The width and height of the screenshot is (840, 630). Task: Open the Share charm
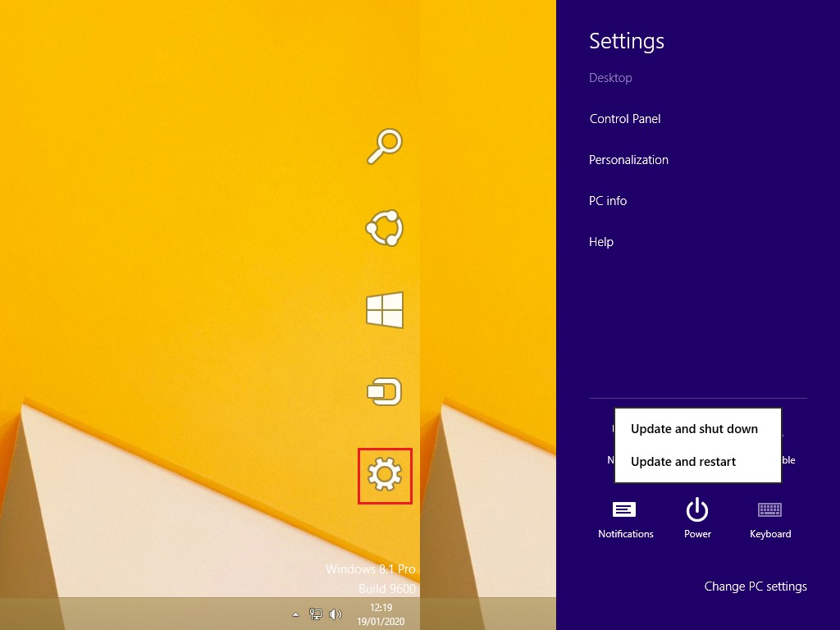pos(384,228)
